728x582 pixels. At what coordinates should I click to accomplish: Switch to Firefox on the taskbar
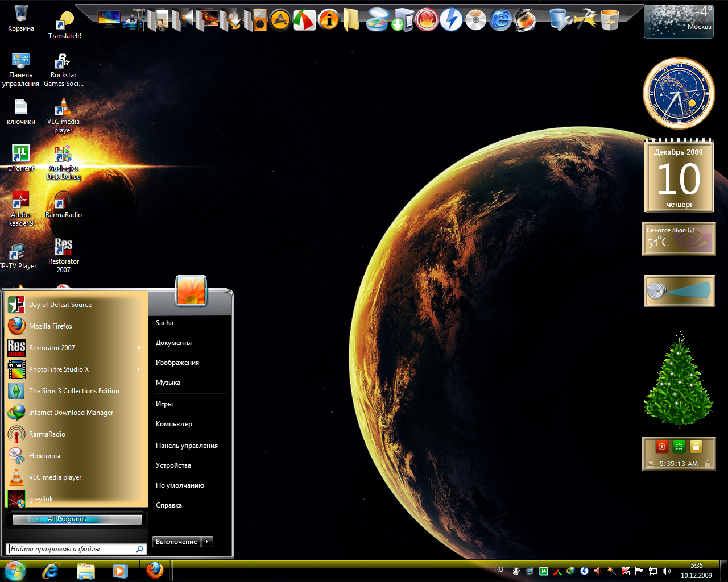point(155,571)
